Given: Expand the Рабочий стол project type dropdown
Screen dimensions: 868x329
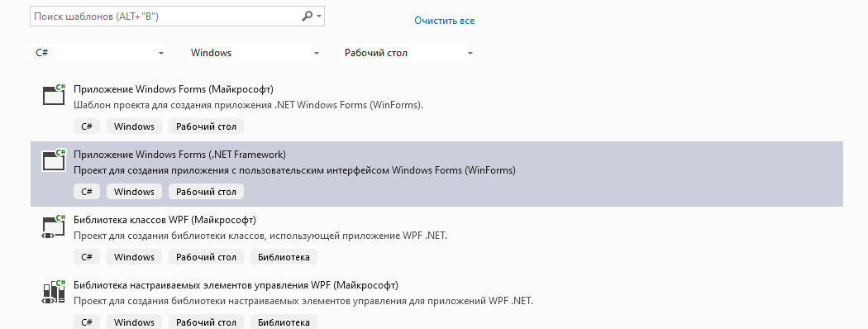Looking at the screenshot, I should point(407,53).
